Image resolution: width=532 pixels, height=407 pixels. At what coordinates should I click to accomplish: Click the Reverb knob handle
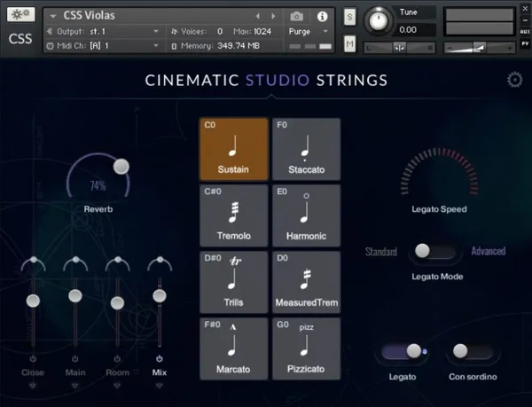pyautogui.click(x=121, y=167)
